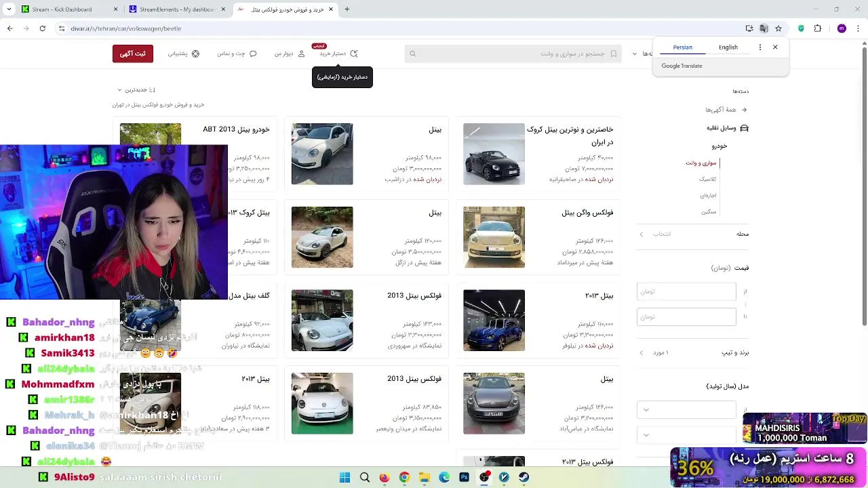Reload the Divar page
868x488 pixels.
(x=42, y=28)
